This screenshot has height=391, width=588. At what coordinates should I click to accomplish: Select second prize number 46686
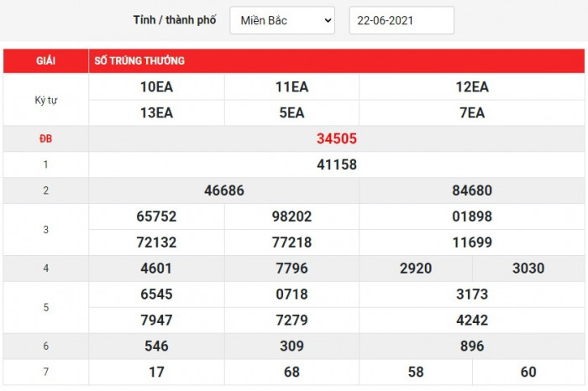click(224, 191)
